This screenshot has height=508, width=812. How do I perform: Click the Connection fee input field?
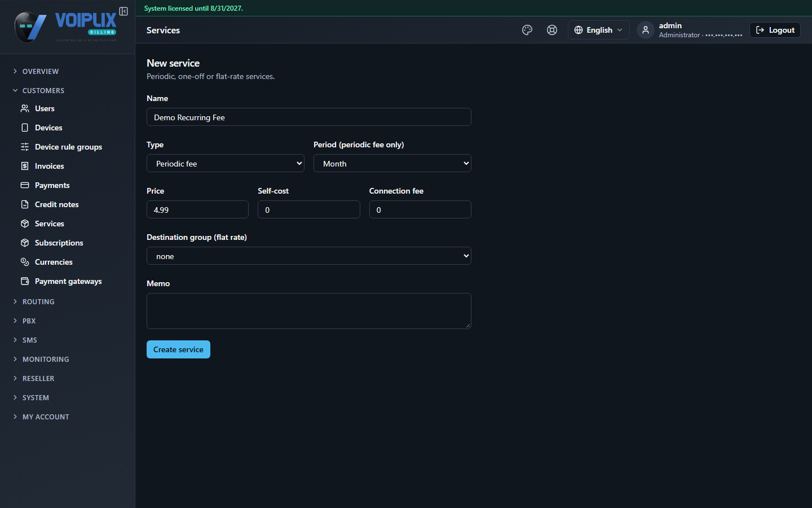click(x=420, y=209)
